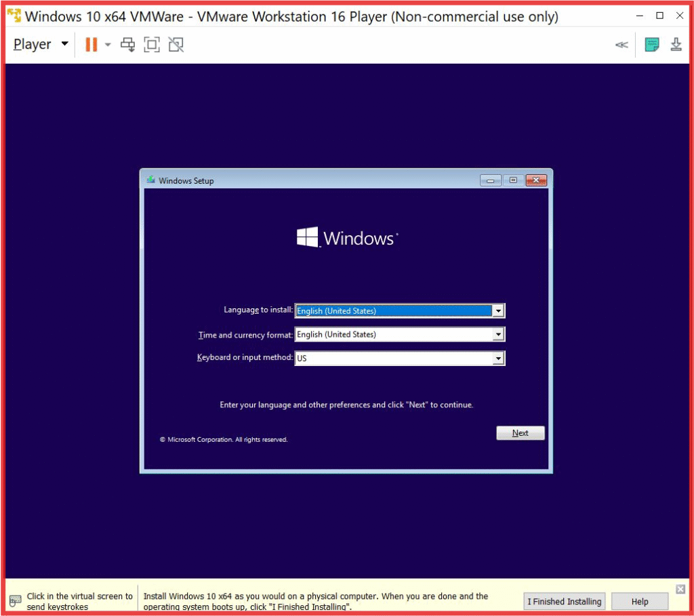Click the Send Ctrl+Alt+Del toolbar icon
Screen dimensions: 694x616
(127, 45)
